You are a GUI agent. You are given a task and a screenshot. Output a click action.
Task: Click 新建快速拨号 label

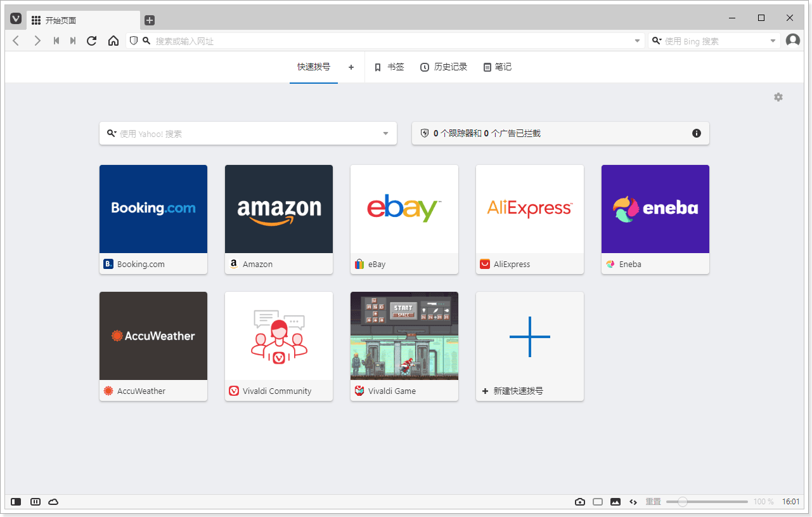pos(519,391)
